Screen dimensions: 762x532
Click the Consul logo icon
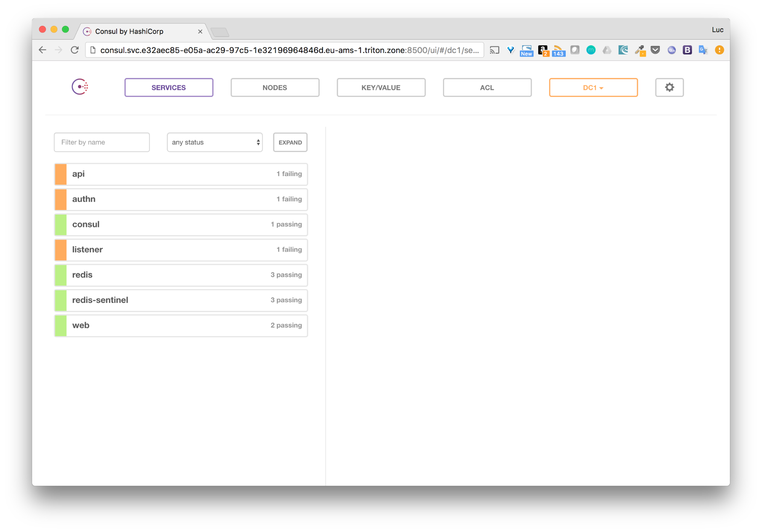coord(80,87)
